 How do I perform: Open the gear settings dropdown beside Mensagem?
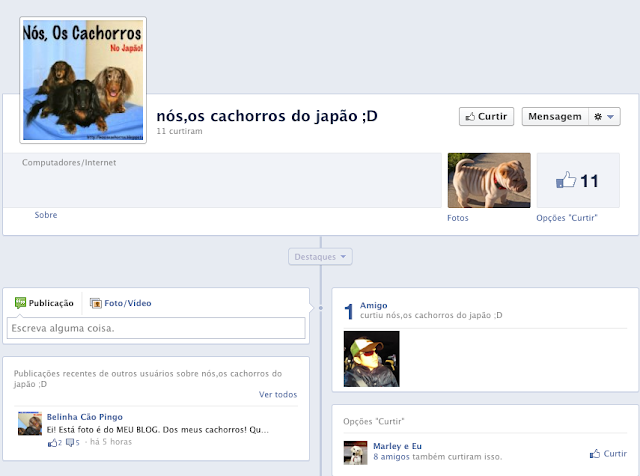coord(604,117)
